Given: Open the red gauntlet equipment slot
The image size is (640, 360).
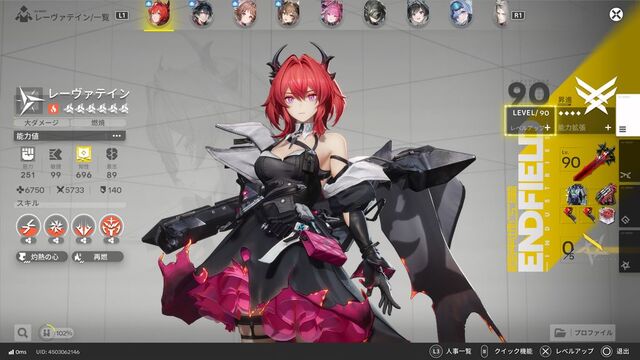Looking at the screenshot, I should tap(606, 194).
